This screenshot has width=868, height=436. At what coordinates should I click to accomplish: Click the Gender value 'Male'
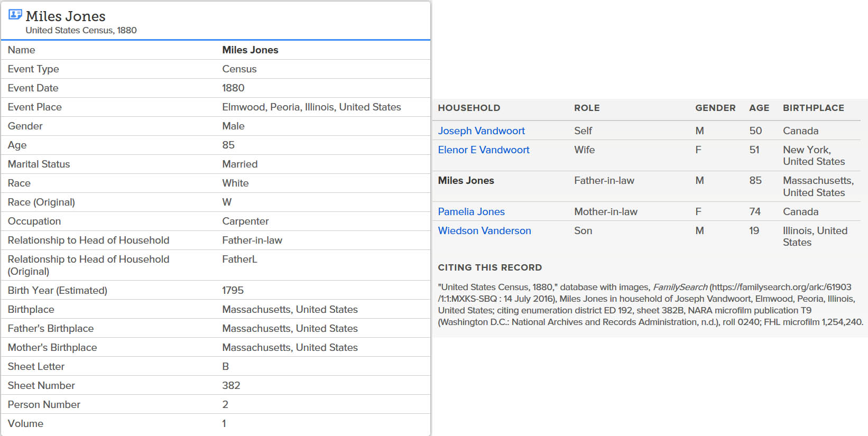coord(233,126)
